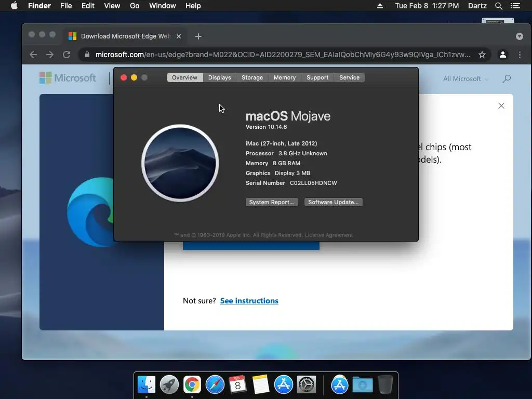The width and height of the screenshot is (532, 399).
Task: Reload the Microsoft Edge page
Action: coord(66,55)
